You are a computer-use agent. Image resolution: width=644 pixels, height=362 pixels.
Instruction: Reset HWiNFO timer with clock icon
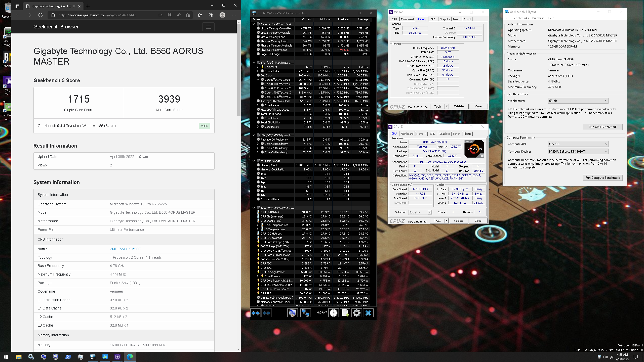tap(334, 313)
